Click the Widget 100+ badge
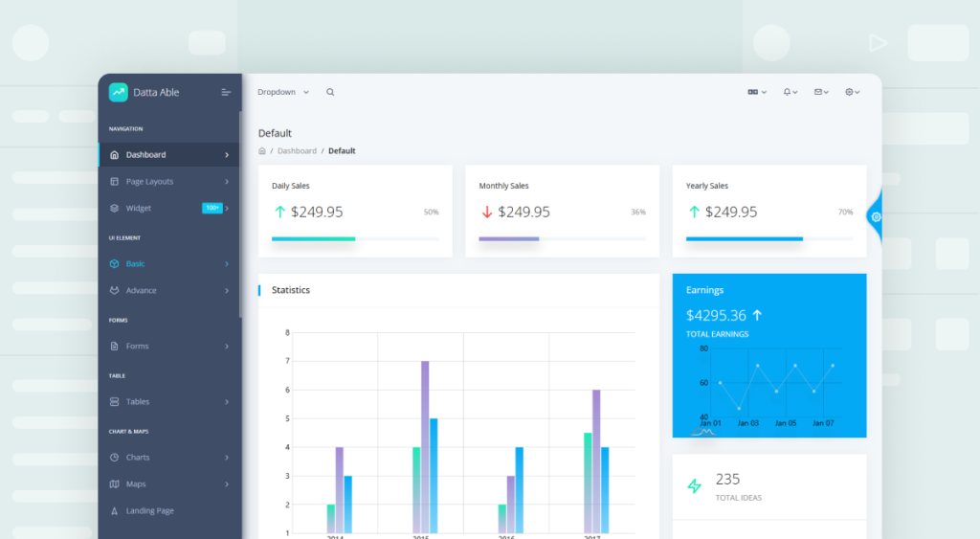Image resolution: width=980 pixels, height=539 pixels. 212,208
